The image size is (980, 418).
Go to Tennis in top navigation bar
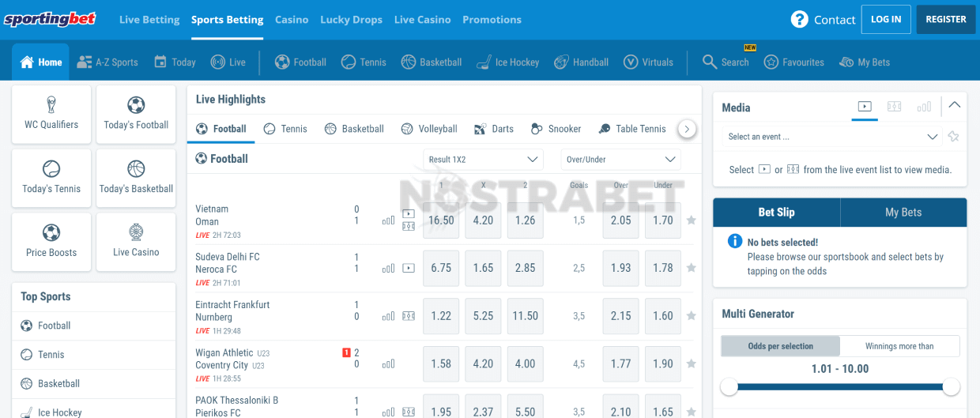364,62
